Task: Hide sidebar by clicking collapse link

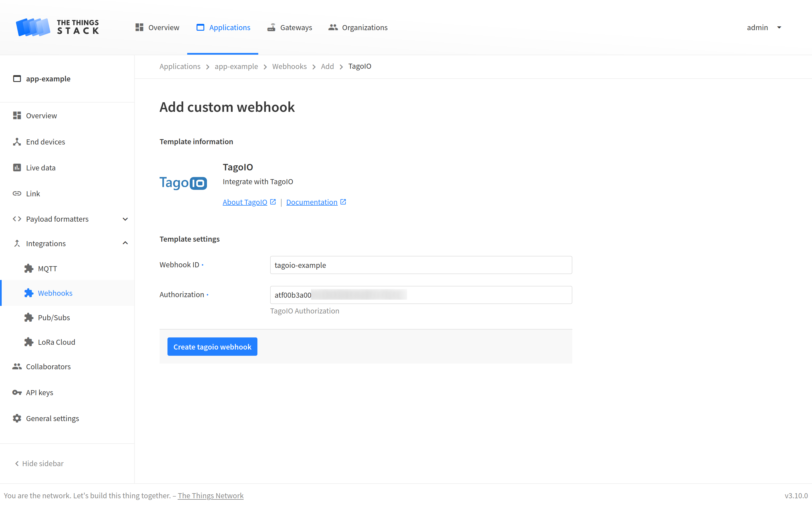Action: tap(39, 463)
